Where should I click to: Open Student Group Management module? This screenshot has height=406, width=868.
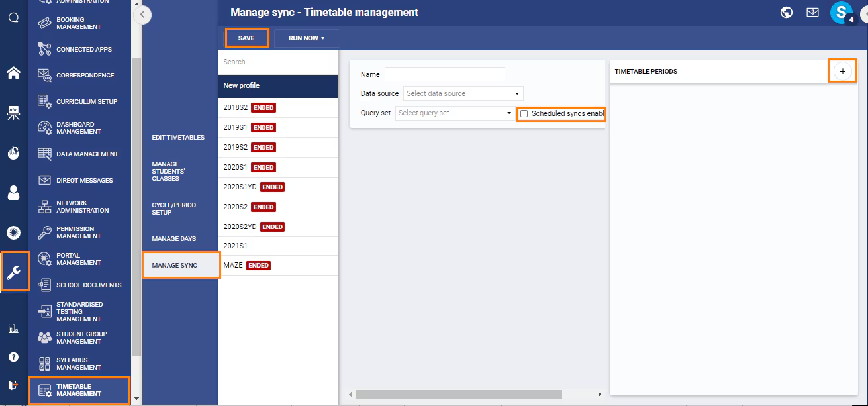click(79, 338)
